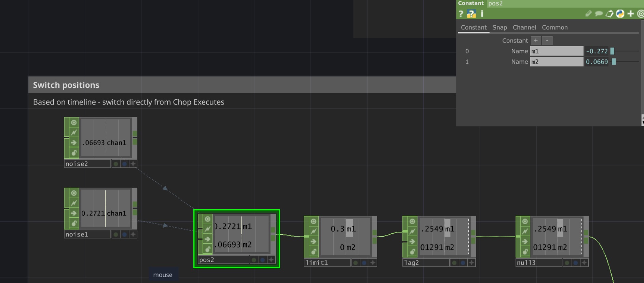Click the m1 value slider handle
The image size is (644, 283).
point(612,51)
